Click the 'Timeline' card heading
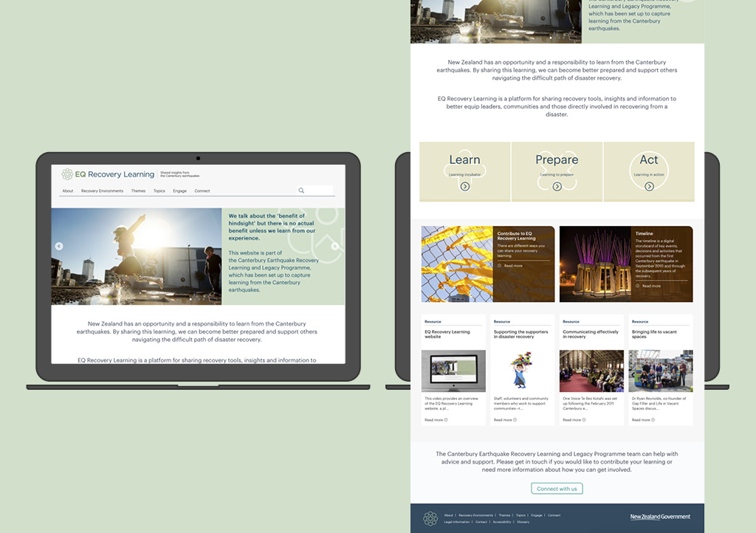This screenshot has height=533, width=756. click(644, 233)
